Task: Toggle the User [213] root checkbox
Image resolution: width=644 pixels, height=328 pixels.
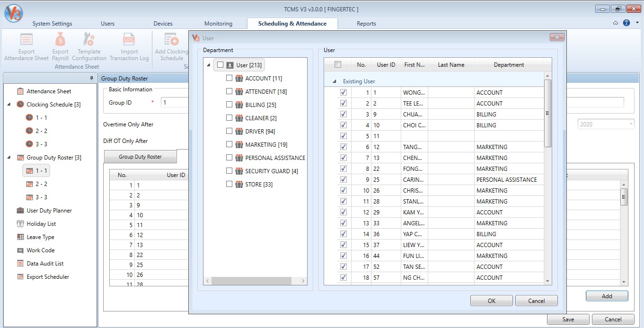Action: coord(220,65)
